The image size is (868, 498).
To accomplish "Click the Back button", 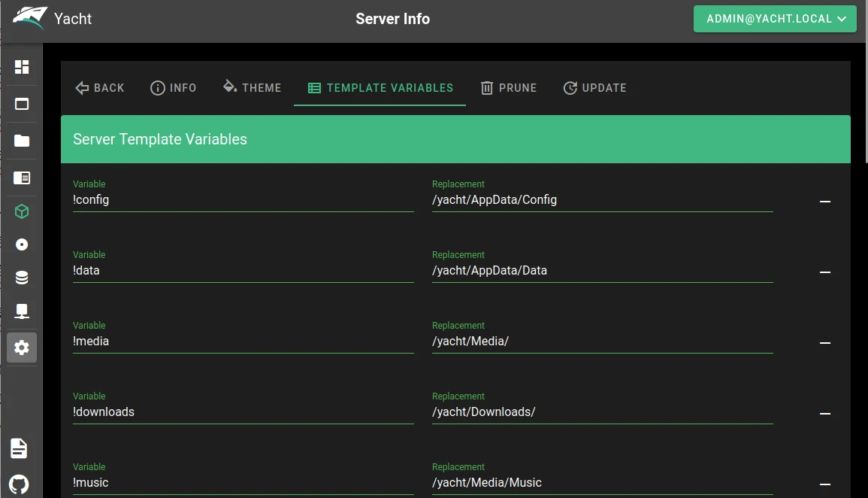I will 100,88.
